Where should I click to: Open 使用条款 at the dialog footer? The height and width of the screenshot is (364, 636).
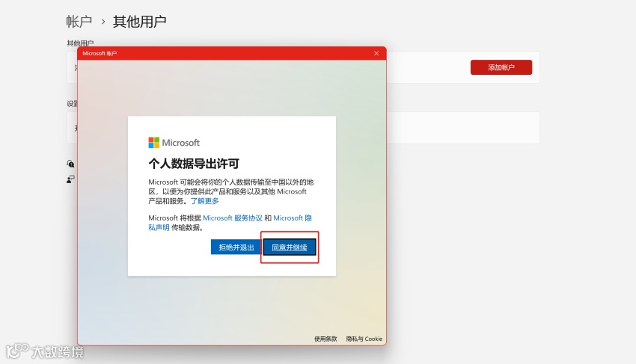tap(325, 339)
